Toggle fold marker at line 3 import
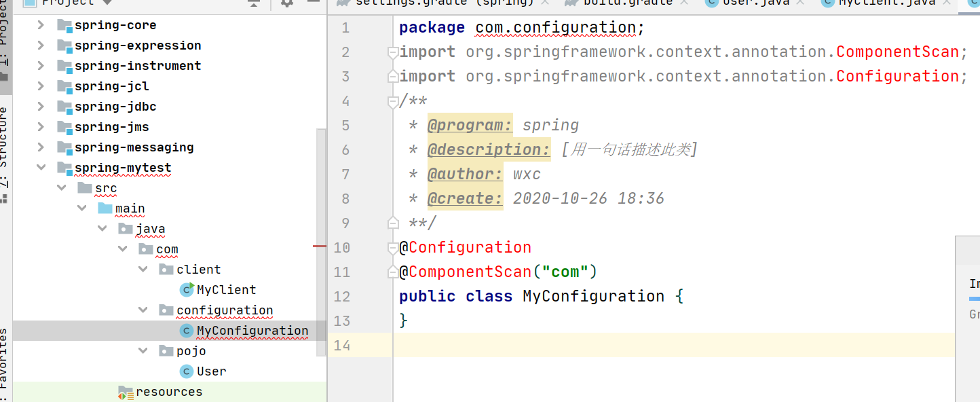The height and width of the screenshot is (402, 980). (392, 77)
